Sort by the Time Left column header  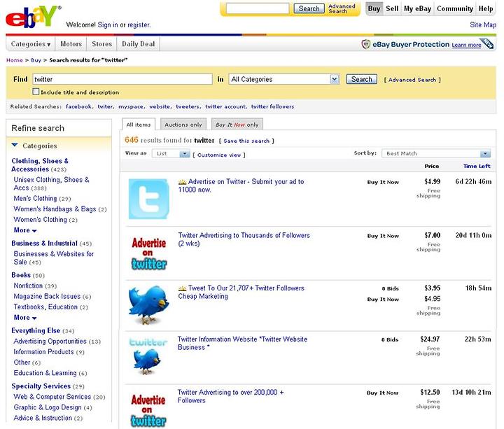point(477,166)
